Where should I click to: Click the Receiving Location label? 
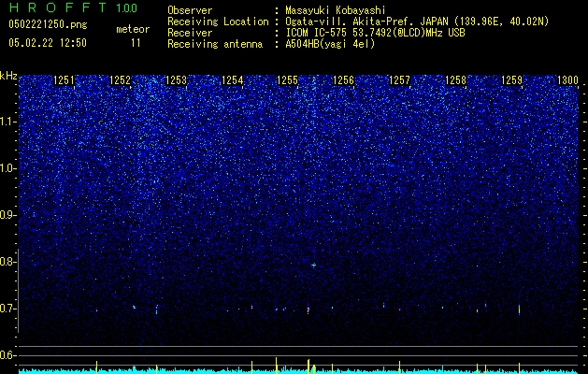pyautogui.click(x=218, y=22)
